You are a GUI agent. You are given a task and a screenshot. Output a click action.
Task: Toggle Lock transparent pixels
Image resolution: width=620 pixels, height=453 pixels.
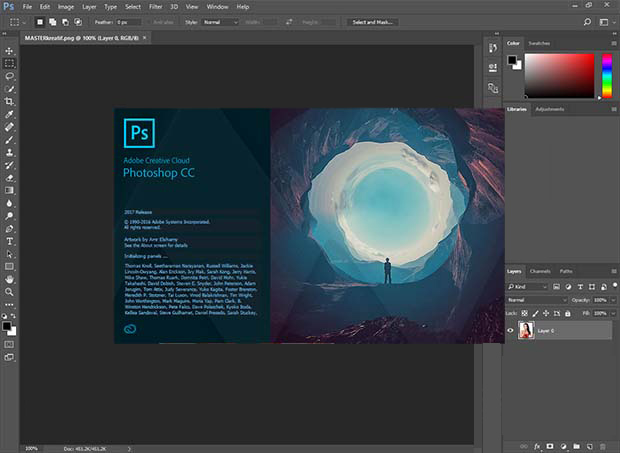524,313
